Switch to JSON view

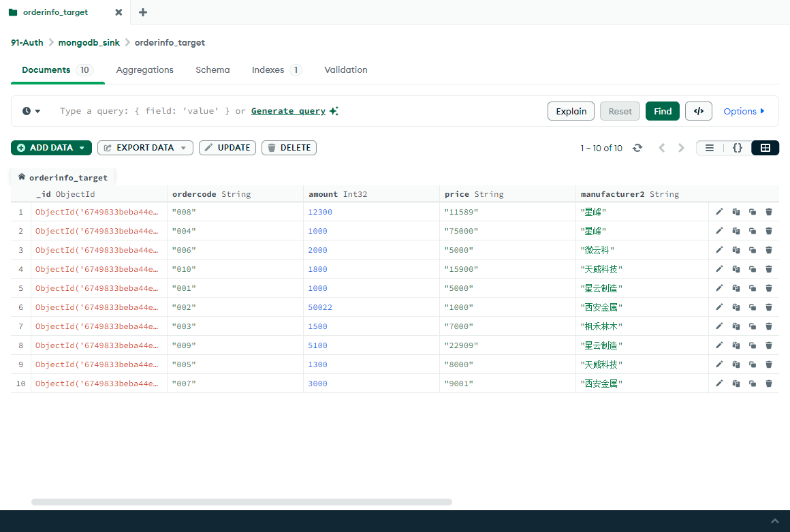pos(737,148)
